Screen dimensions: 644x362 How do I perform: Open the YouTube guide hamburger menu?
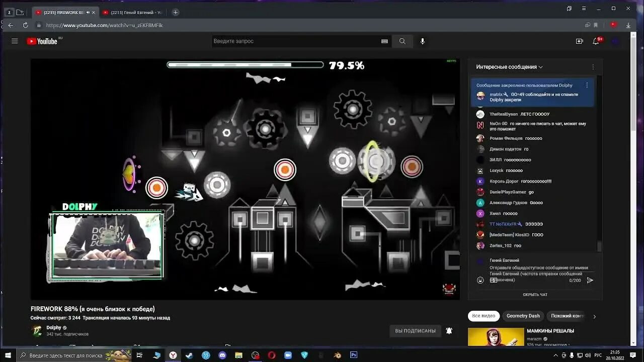coord(15,41)
